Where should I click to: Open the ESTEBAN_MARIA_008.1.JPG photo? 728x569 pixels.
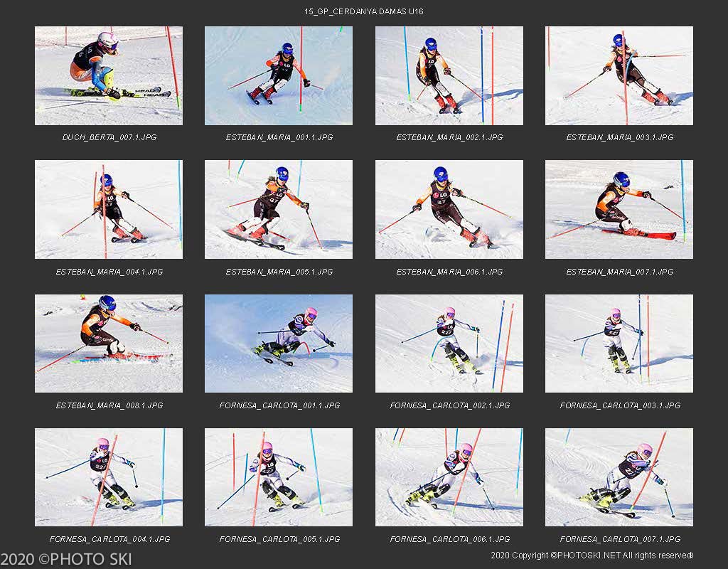coord(109,344)
